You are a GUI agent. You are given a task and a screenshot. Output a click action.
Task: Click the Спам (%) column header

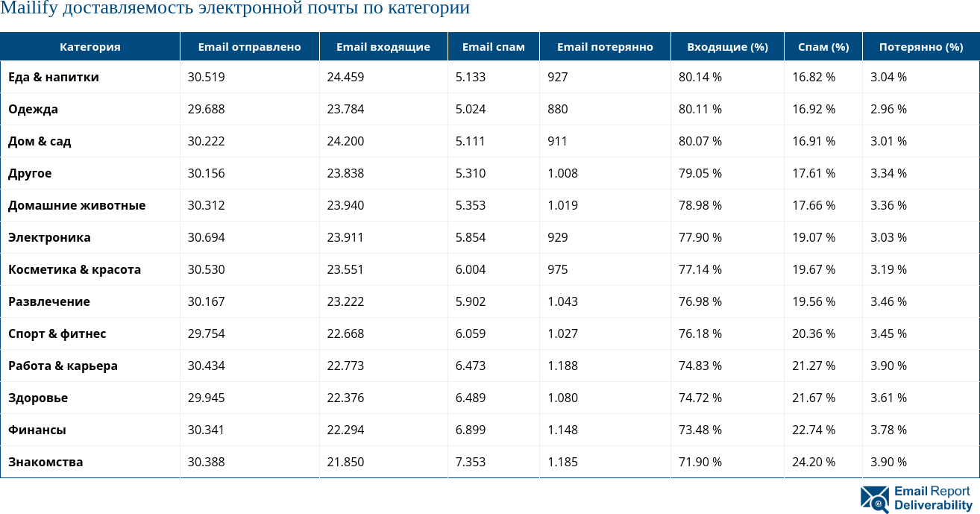tap(823, 47)
